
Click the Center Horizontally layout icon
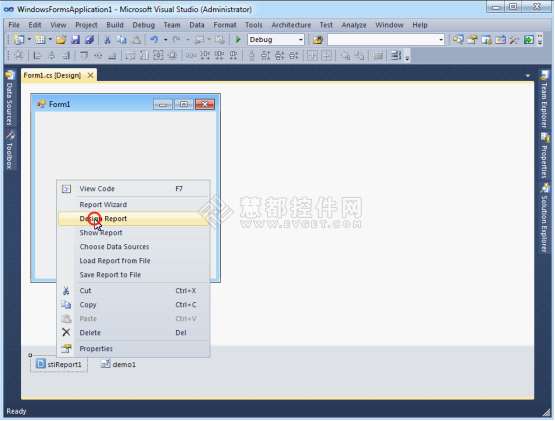[312, 56]
